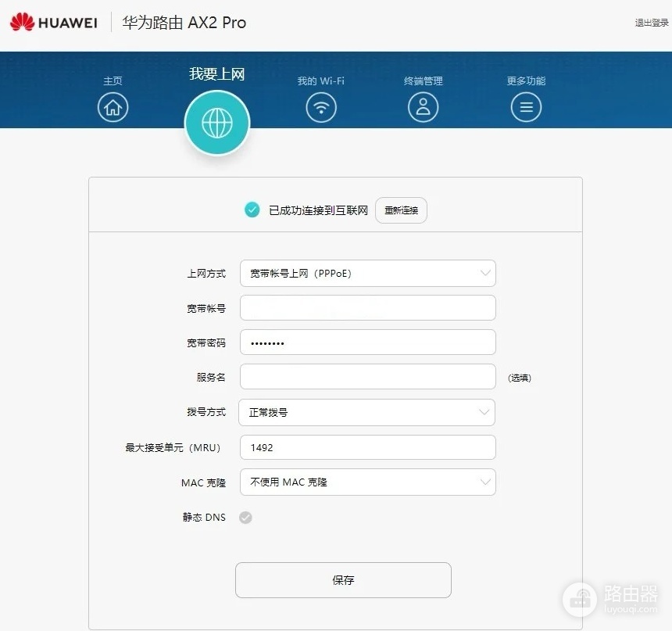Click the 华为路由 AX2 Pro title
Screen dimensions: 672x631
(x=184, y=23)
